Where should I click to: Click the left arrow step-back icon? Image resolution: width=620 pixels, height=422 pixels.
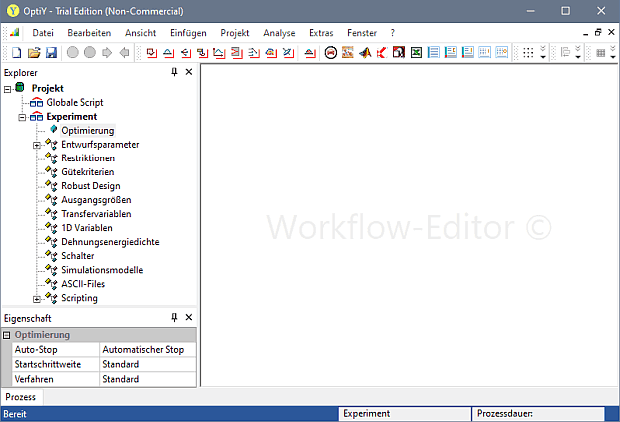click(124, 52)
